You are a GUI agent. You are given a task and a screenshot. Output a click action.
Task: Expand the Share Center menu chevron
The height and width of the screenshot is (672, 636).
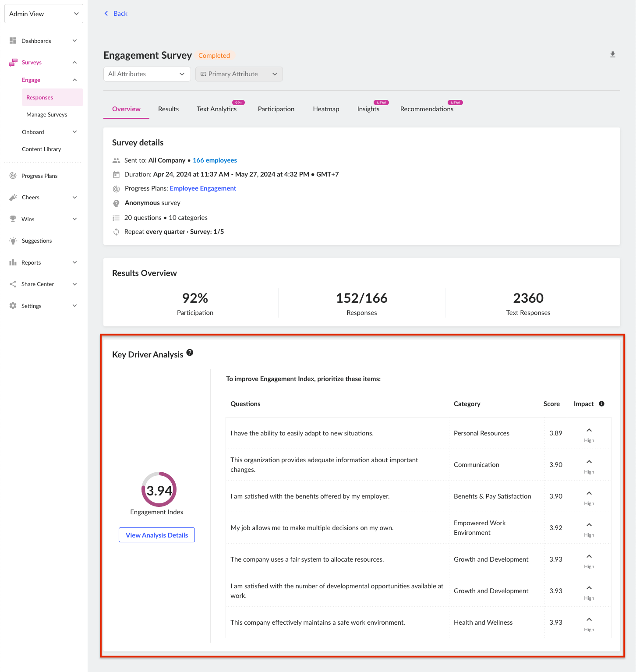coord(74,284)
